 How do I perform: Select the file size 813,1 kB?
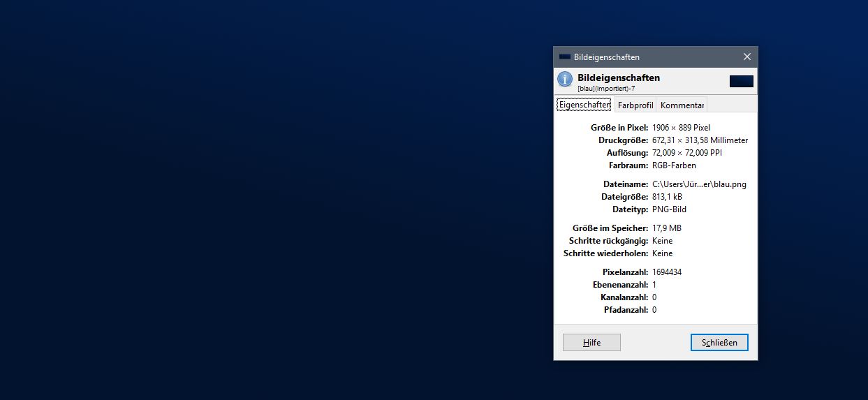point(667,197)
